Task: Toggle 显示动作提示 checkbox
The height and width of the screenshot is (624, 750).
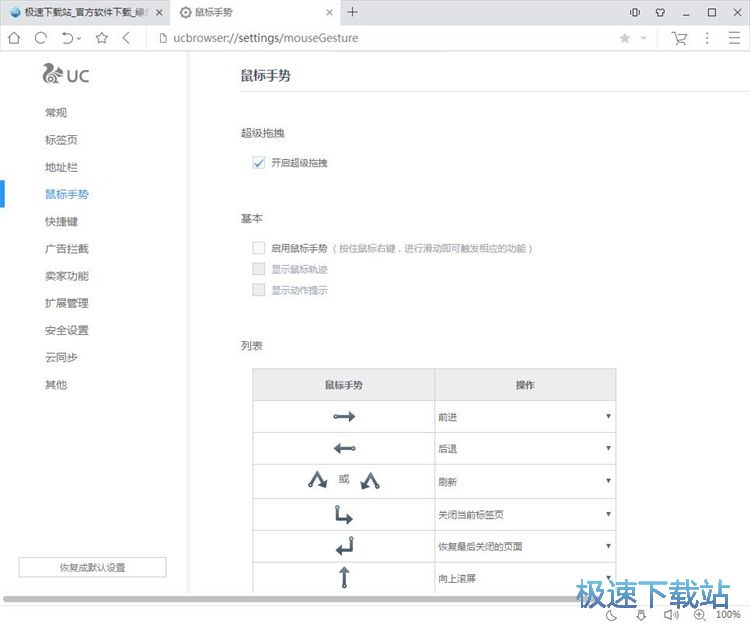Action: [258, 290]
